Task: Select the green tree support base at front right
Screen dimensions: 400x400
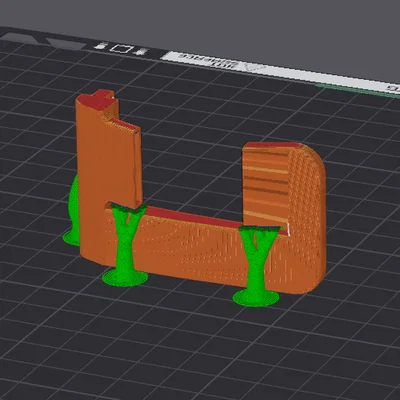Action: pos(256,298)
